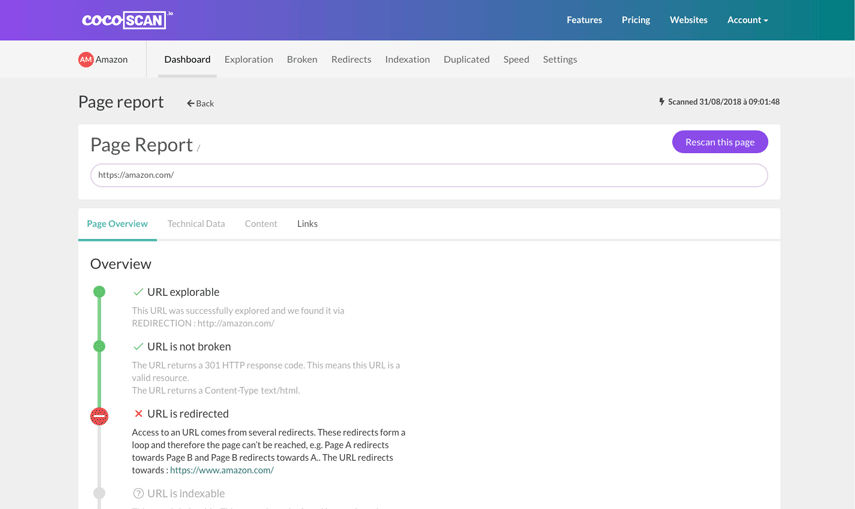Click the https://amazon.com/ URL input field

[429, 175]
